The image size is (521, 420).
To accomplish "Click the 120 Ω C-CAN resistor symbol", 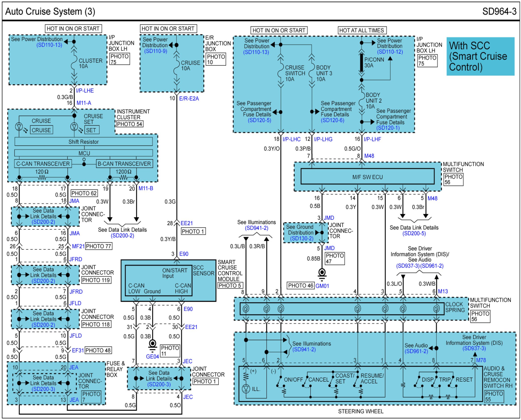I will pos(42,177).
